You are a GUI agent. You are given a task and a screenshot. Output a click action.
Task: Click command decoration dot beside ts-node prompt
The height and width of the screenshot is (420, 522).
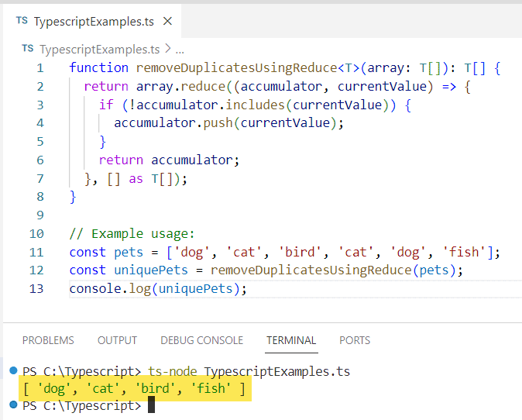pyautogui.click(x=13, y=370)
